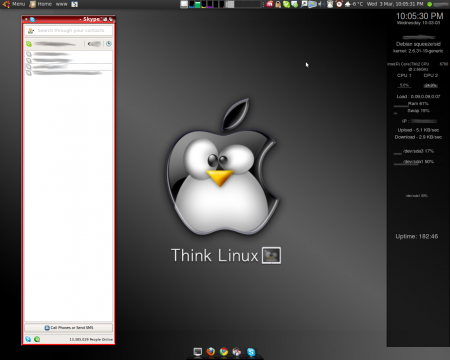Open the Skype status dropdown next to your name

(29, 44)
